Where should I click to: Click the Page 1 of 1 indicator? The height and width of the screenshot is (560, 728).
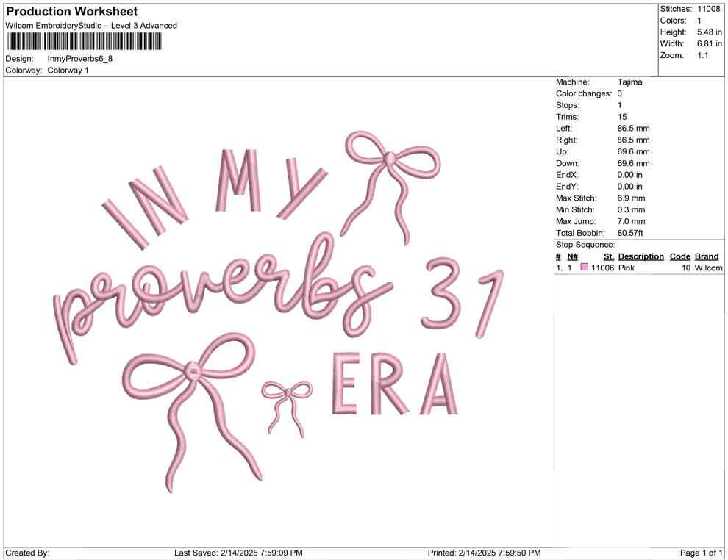tap(700, 553)
